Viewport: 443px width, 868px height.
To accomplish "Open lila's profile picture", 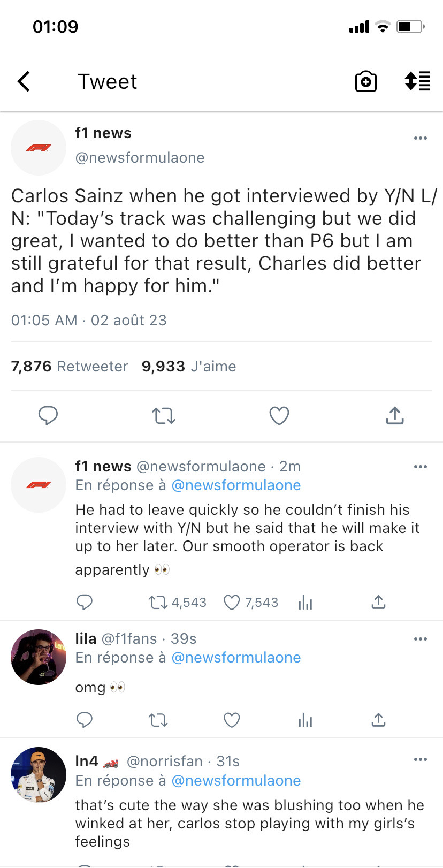I will click(39, 657).
